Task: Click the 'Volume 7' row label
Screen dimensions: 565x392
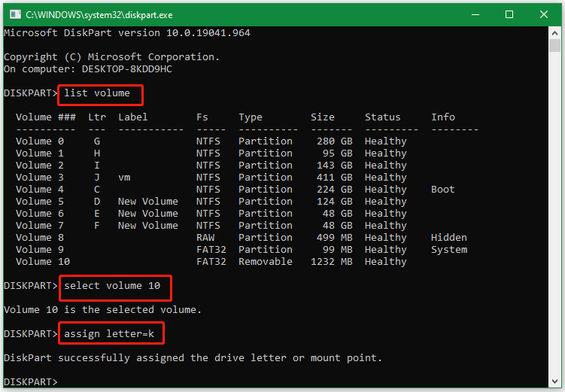Action: (40, 226)
